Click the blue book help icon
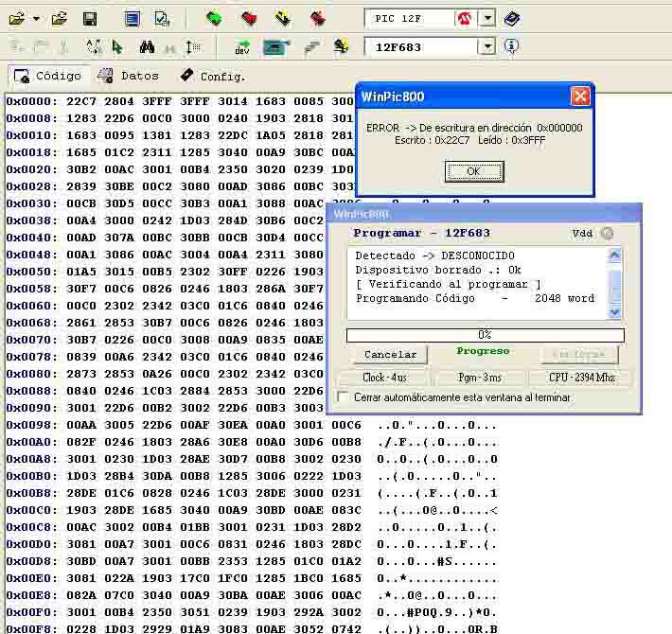672x634 pixels. tap(512, 18)
